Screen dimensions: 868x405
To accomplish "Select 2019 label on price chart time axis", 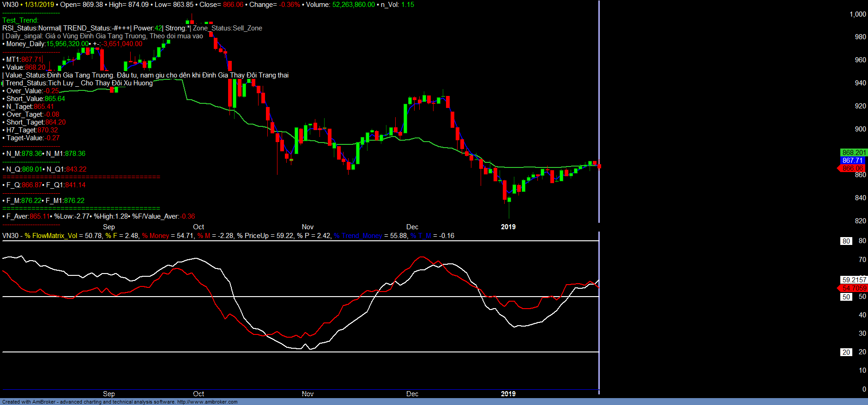I will pyautogui.click(x=508, y=227).
